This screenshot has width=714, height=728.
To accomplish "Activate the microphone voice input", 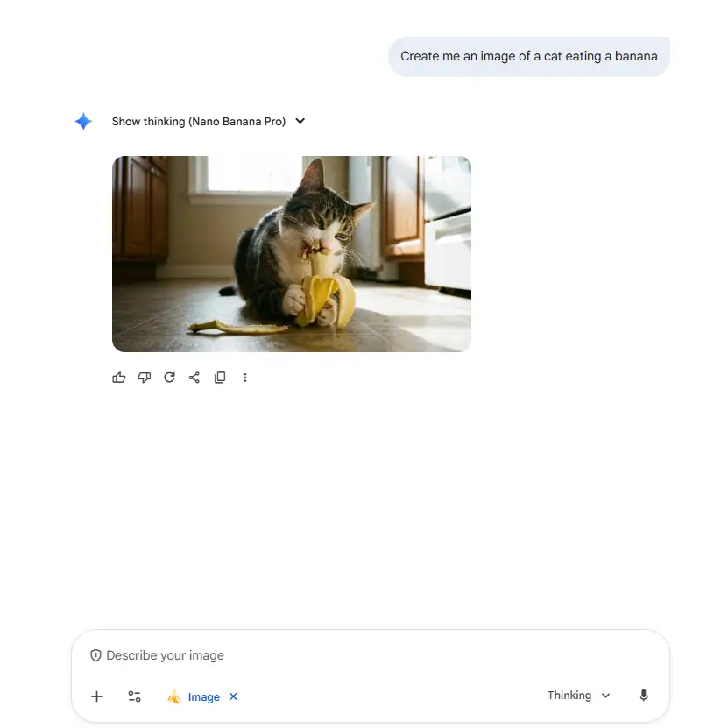I will coord(643,696).
